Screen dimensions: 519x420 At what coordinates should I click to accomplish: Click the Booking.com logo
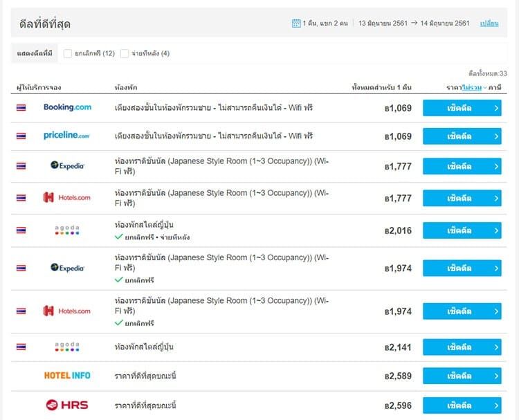pos(67,107)
